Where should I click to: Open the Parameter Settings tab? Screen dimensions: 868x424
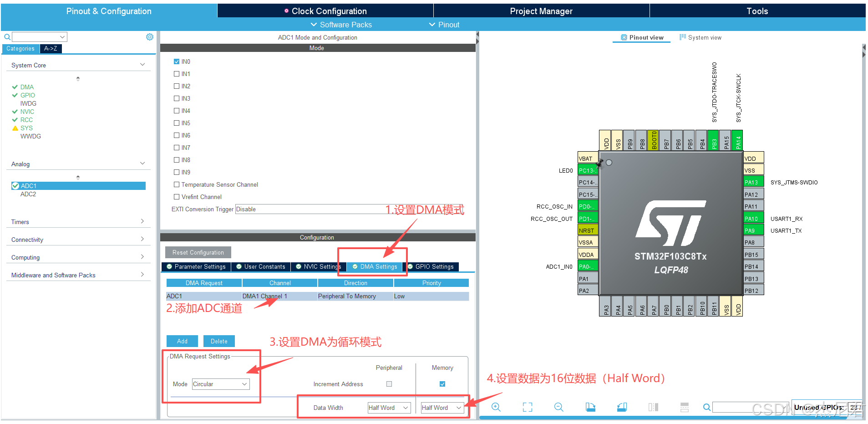196,266
